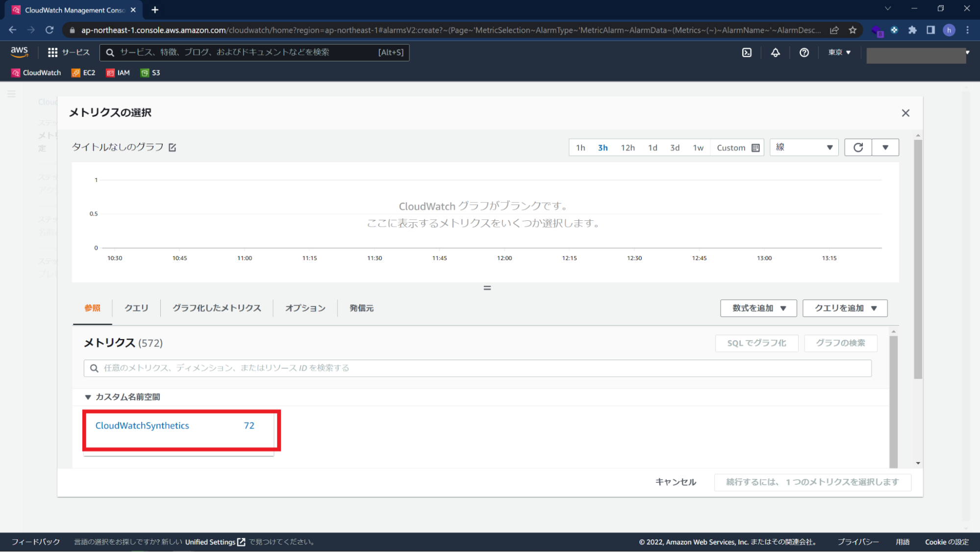980x552 pixels.
Task: Grab the graph panel resize handle
Action: pyautogui.click(x=487, y=288)
